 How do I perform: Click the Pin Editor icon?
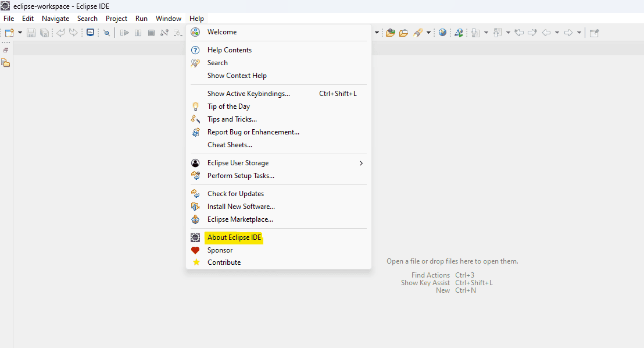coord(594,33)
